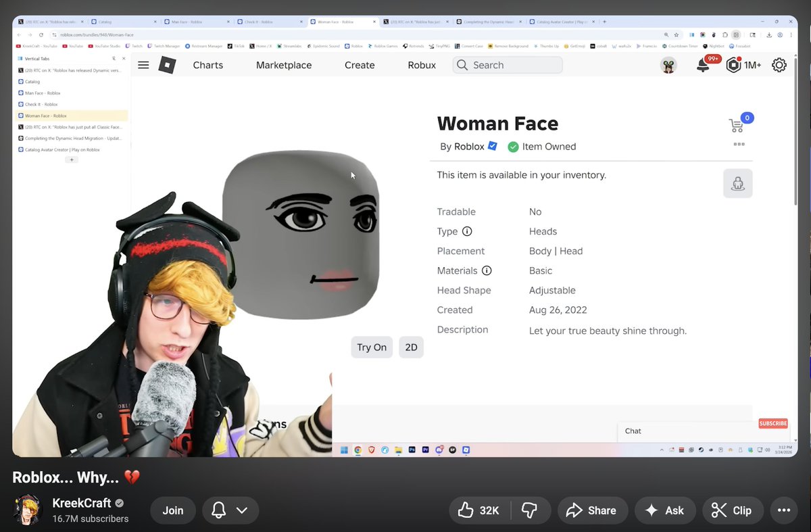This screenshot has width=811, height=532.
Task: Open the avatar profile picture in header
Action: (x=668, y=66)
